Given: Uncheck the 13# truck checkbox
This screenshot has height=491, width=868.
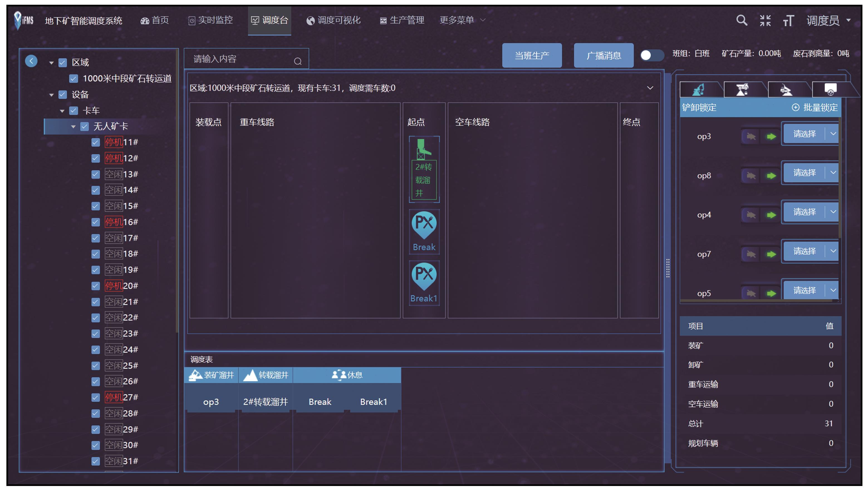Looking at the screenshot, I should tap(96, 174).
